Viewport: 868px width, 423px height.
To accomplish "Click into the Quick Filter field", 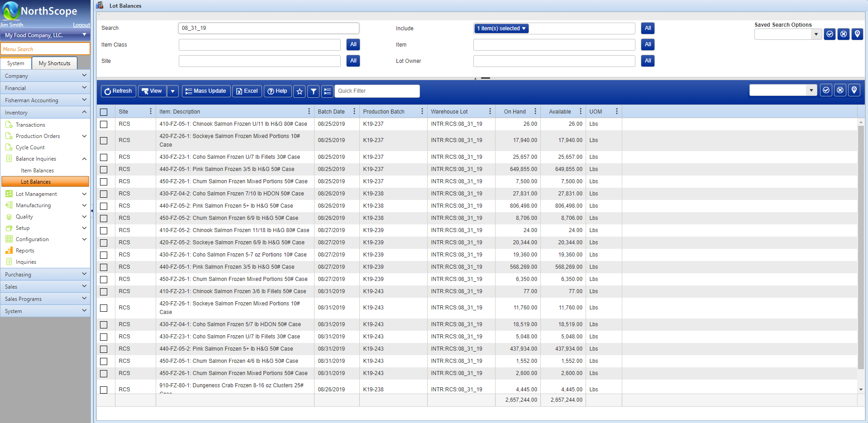I will 377,91.
